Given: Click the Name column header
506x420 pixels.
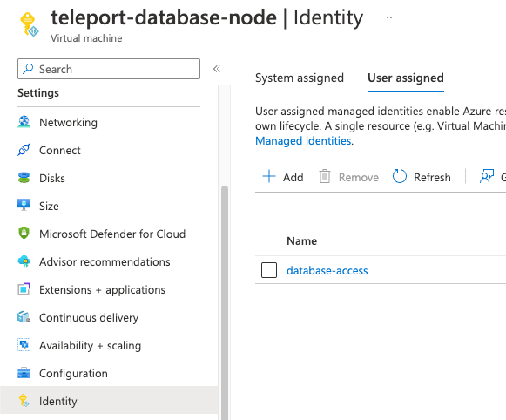Looking at the screenshot, I should click(301, 240).
